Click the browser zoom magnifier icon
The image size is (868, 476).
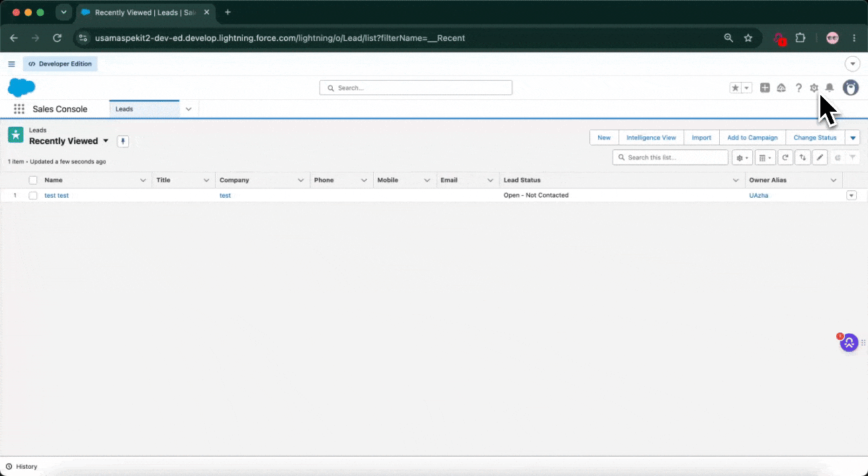point(728,38)
